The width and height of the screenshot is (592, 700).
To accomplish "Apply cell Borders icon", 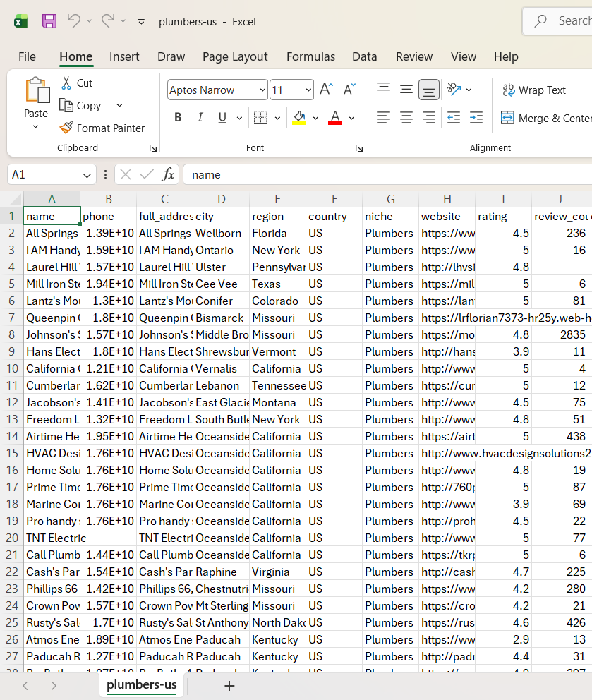I will [x=260, y=117].
